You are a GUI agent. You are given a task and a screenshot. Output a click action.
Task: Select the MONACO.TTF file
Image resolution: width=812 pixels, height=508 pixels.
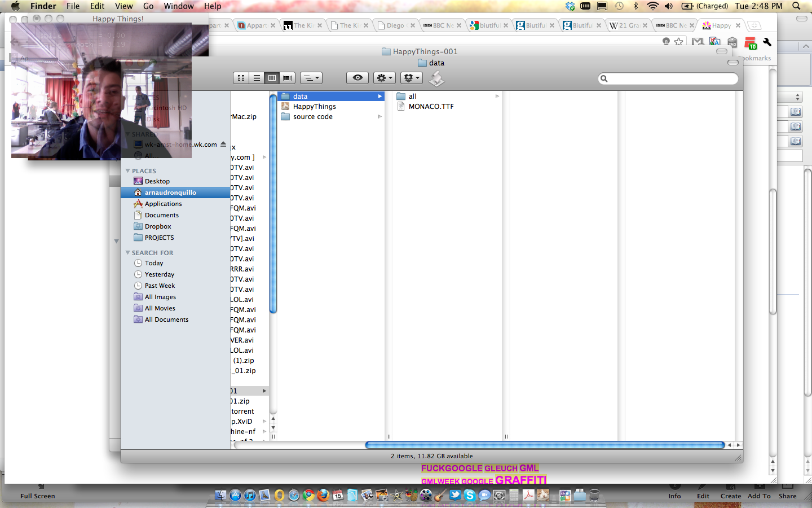[431, 107]
